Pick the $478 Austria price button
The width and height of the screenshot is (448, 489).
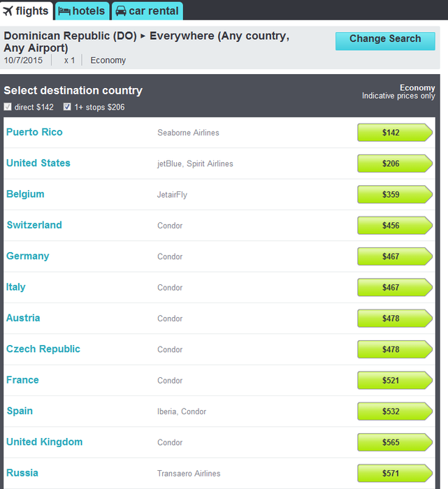point(394,319)
